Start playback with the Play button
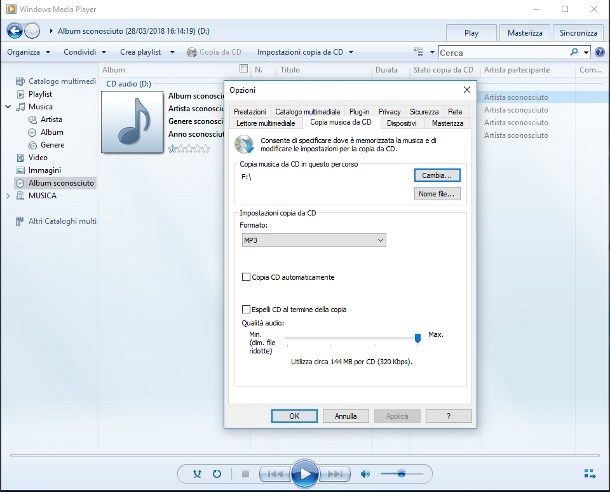Image resolution: width=610 pixels, height=492 pixels. tap(305, 474)
